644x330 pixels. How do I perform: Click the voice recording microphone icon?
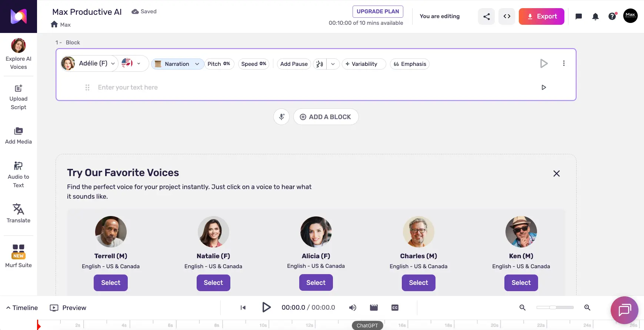pyautogui.click(x=281, y=117)
